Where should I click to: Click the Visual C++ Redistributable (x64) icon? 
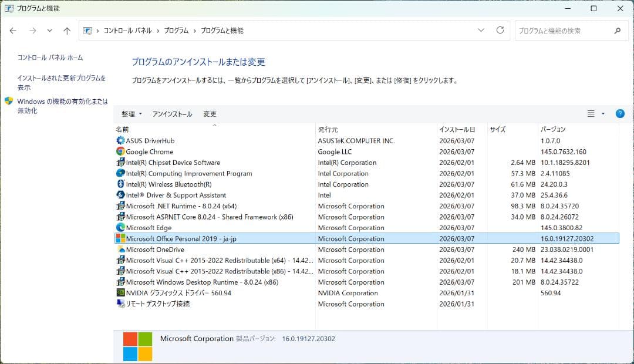(x=120, y=261)
